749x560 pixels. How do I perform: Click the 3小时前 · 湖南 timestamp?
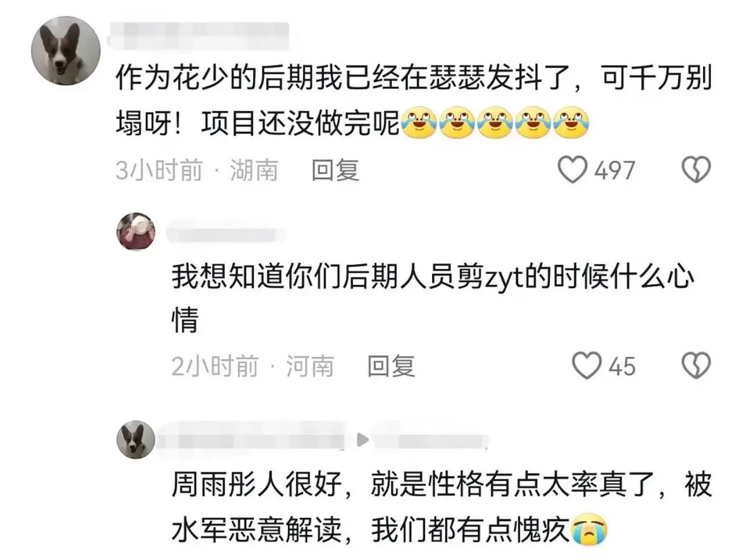[197, 170]
